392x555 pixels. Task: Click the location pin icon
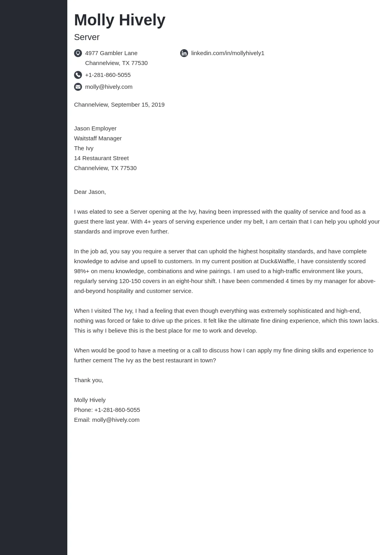(x=78, y=53)
